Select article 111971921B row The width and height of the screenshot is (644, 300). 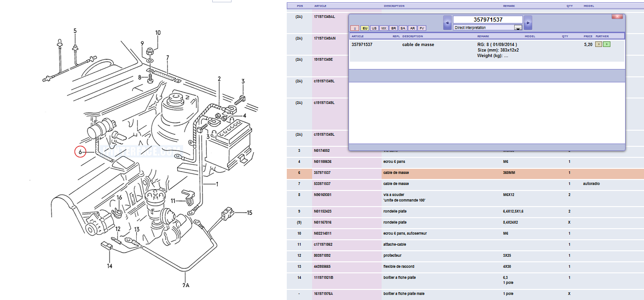pyautogui.click(x=465, y=280)
